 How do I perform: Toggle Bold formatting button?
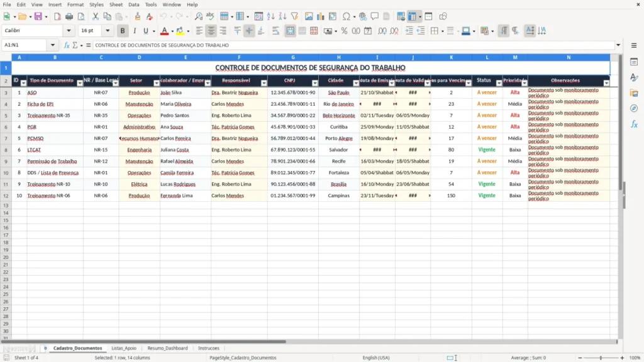123,31
